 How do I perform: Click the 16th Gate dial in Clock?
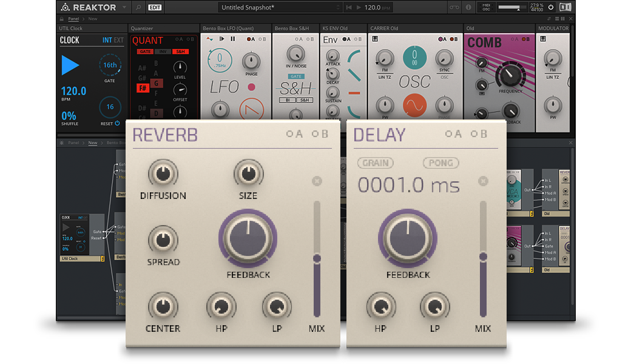click(110, 65)
